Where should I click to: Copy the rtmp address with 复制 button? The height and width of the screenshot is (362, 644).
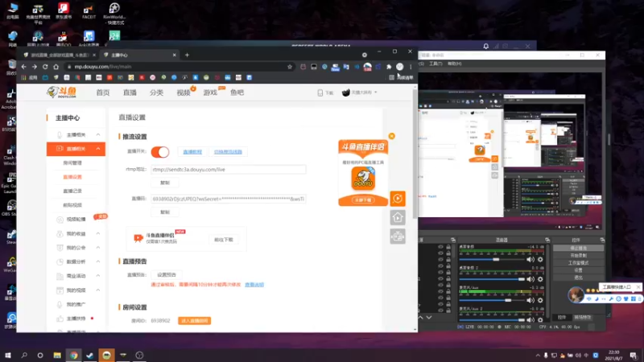pos(165,183)
